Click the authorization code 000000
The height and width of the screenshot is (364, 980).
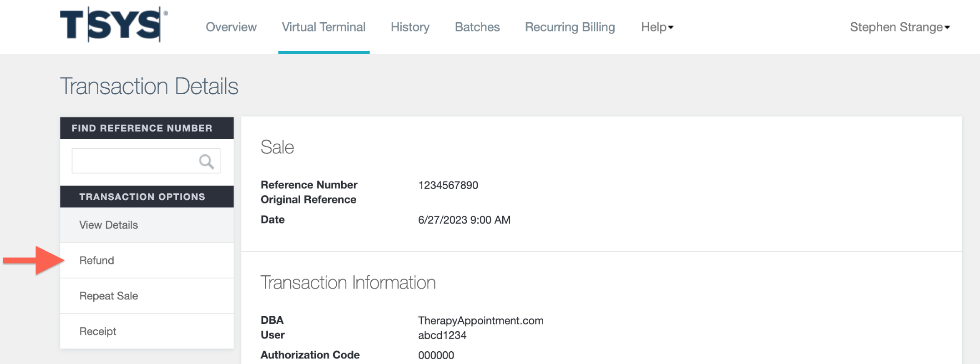point(436,355)
